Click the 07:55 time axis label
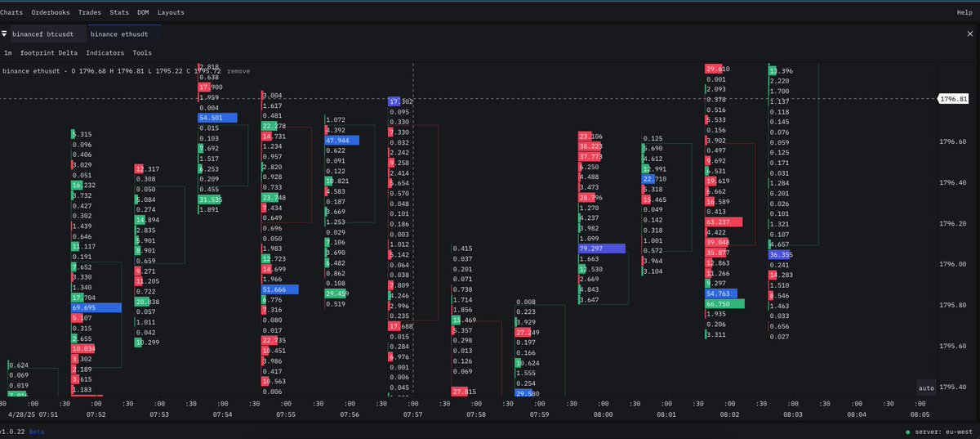 click(286, 414)
